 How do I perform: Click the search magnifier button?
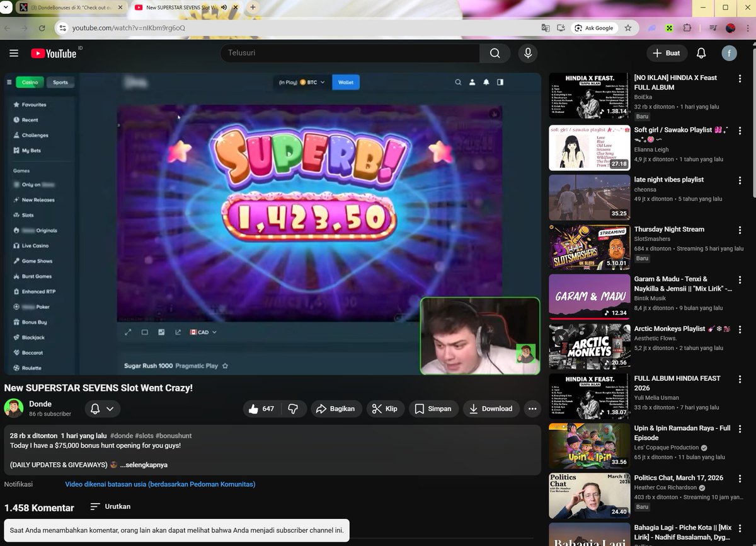(495, 53)
